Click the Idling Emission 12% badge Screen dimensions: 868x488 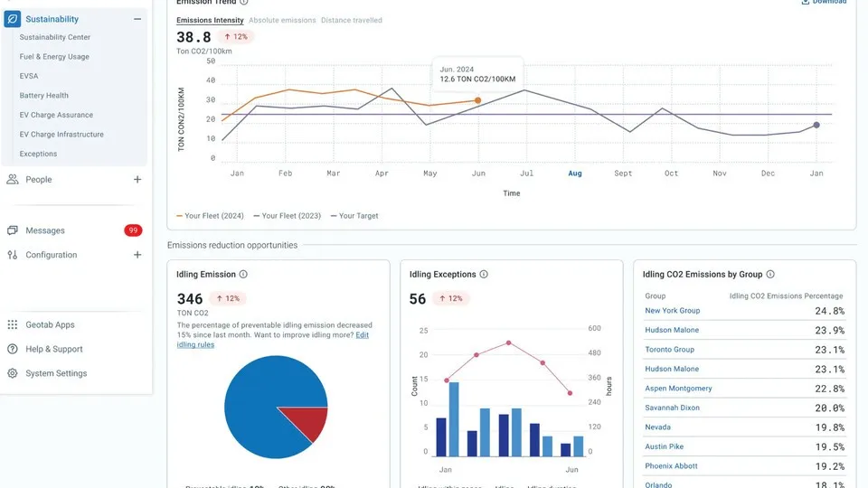[228, 298]
